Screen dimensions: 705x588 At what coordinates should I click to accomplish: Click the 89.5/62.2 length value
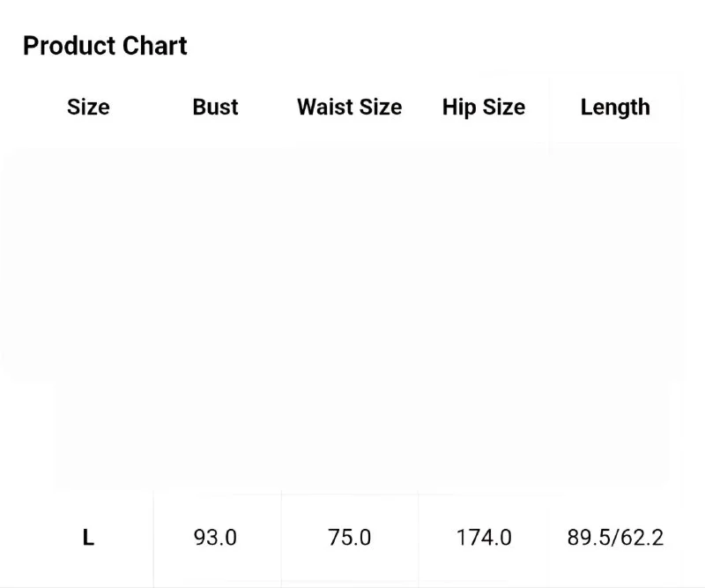[615, 538]
